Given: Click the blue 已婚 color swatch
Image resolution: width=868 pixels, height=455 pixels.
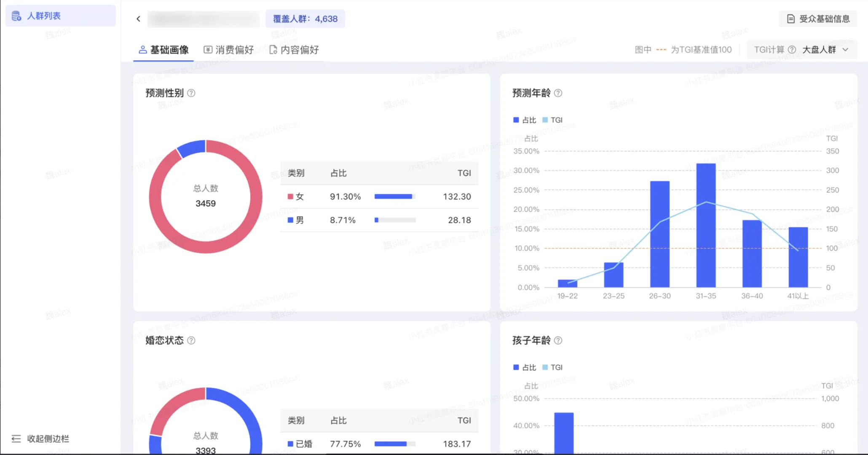Looking at the screenshot, I should point(290,444).
